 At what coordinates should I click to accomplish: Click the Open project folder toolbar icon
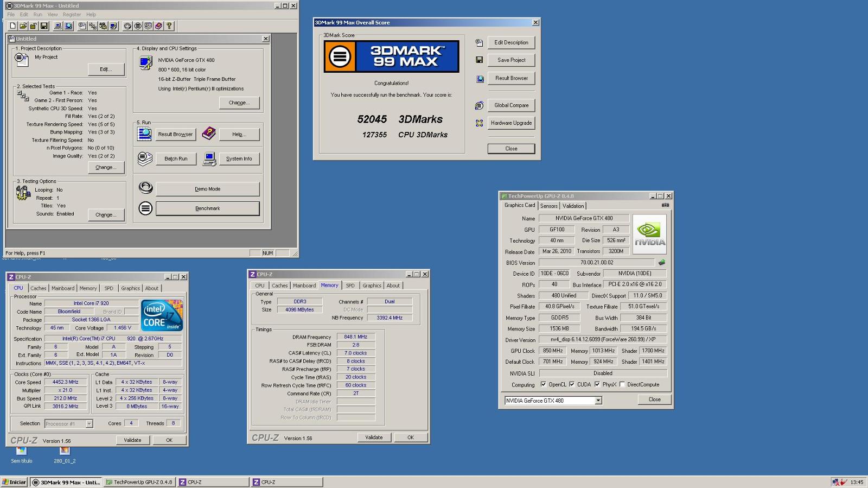point(23,26)
